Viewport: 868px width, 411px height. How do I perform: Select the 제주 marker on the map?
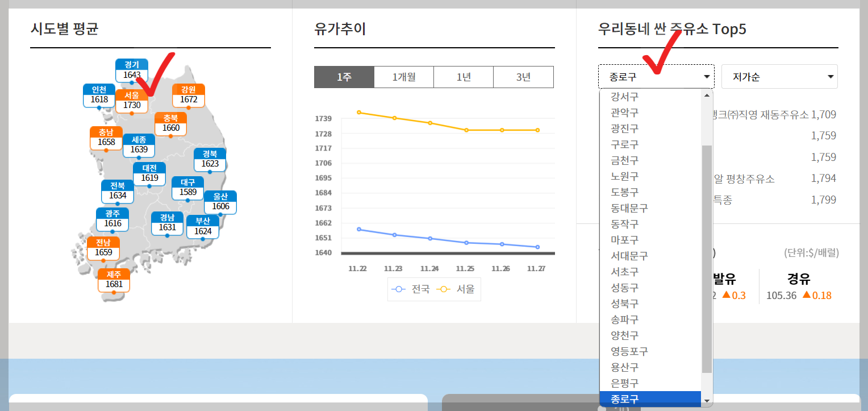(x=114, y=280)
